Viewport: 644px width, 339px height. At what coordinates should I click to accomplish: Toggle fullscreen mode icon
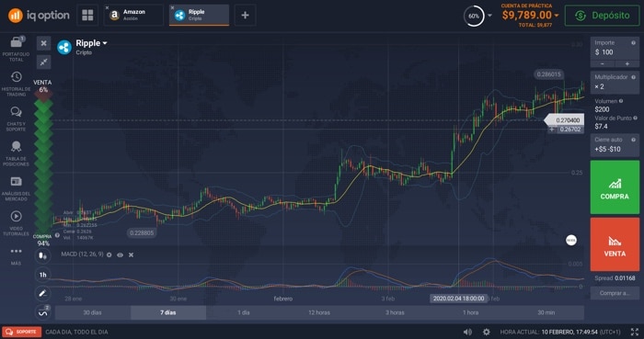pos(635,332)
